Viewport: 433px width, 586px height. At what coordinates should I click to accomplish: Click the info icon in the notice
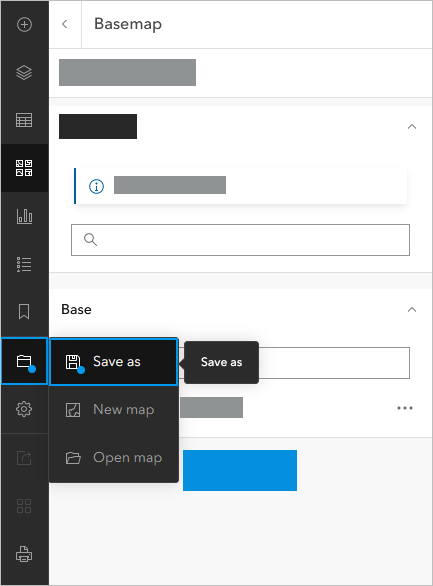click(x=96, y=186)
